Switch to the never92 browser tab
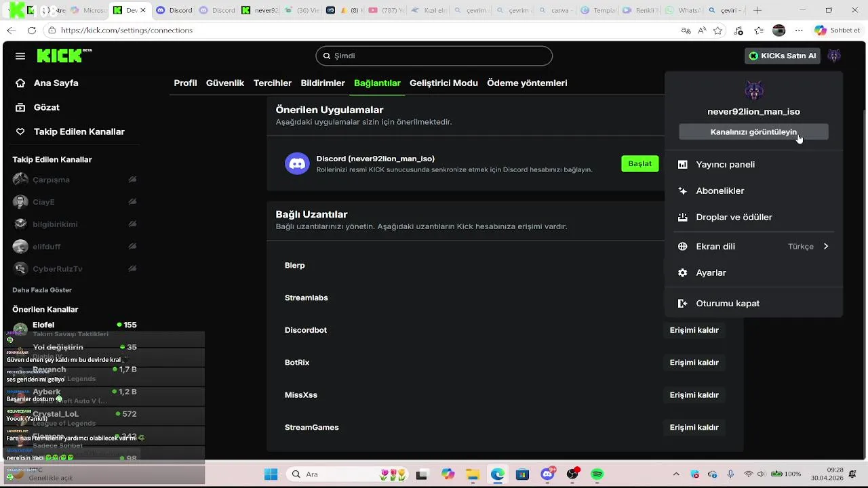 point(260,10)
